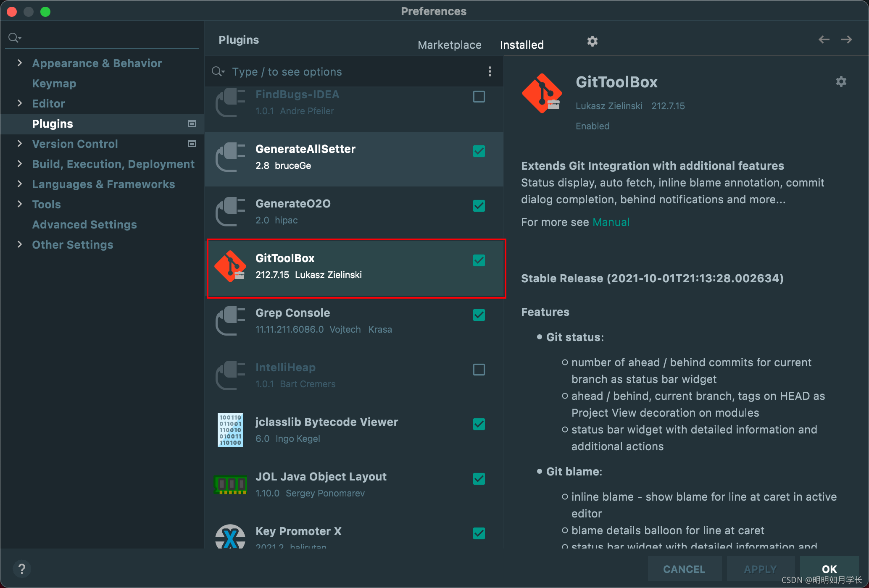Viewport: 869px width, 588px height.
Task: Click the Lukasz Zielinski author name in details
Action: [x=609, y=106]
